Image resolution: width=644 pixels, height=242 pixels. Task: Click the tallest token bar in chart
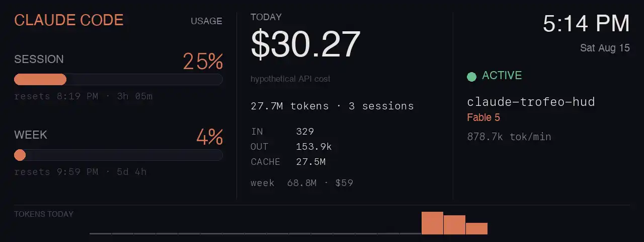point(432,223)
